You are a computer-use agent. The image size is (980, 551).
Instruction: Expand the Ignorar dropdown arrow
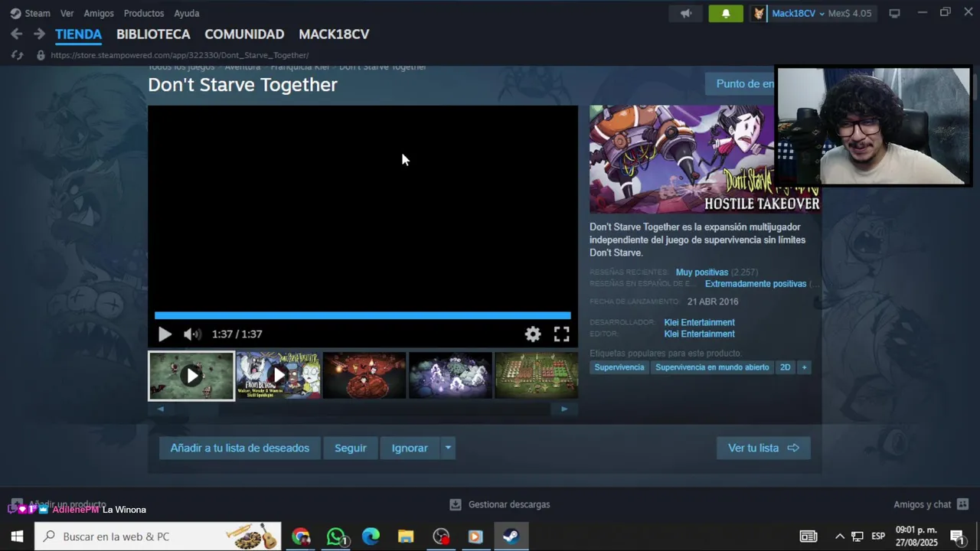coord(448,448)
